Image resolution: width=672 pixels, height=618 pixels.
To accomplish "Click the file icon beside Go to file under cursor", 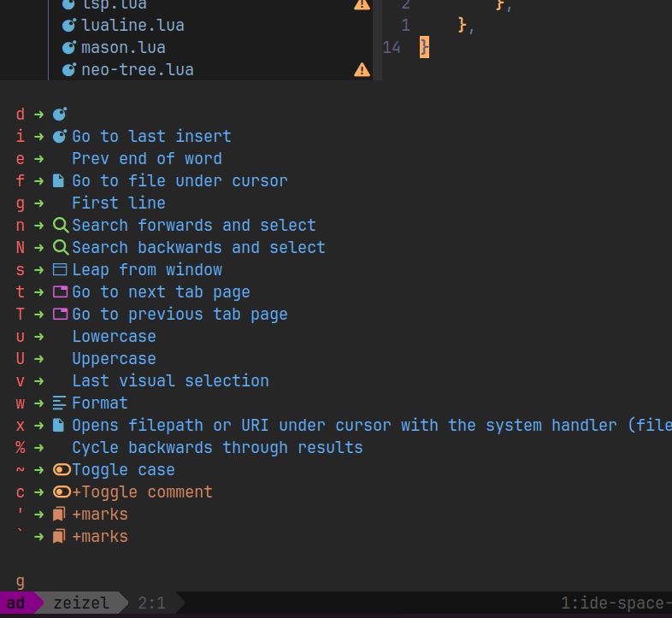I will 58,180.
